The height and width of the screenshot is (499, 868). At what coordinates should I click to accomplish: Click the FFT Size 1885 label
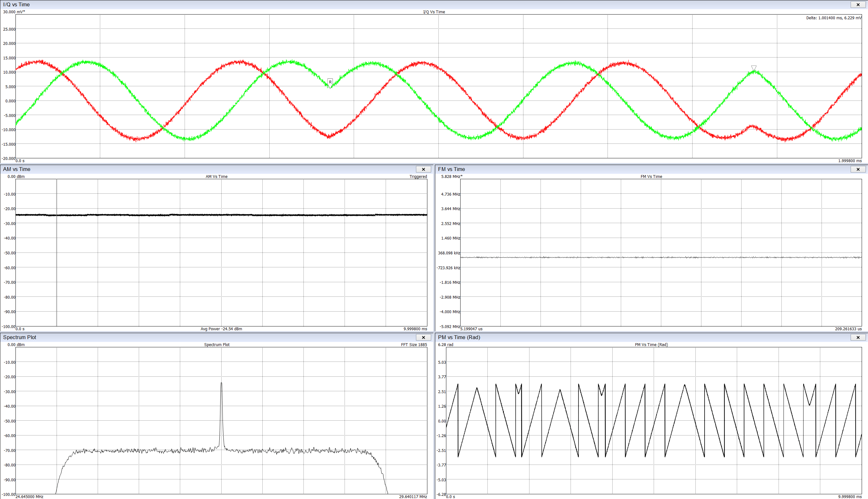click(414, 344)
